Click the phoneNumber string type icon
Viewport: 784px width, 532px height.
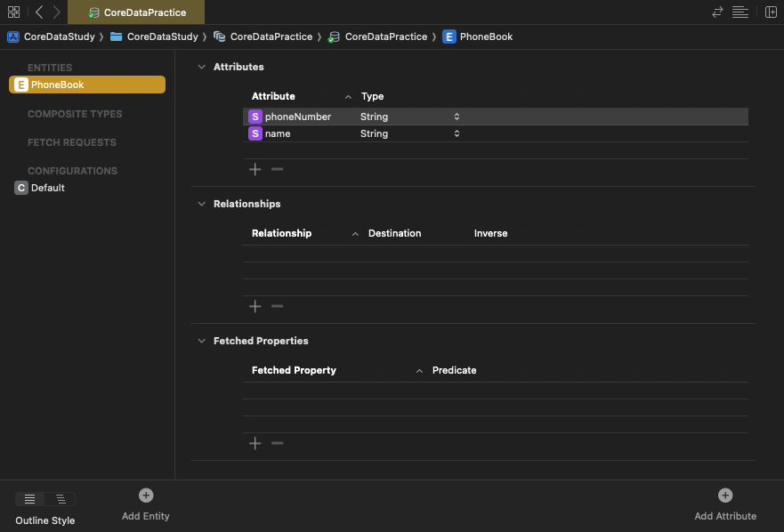pyautogui.click(x=255, y=117)
